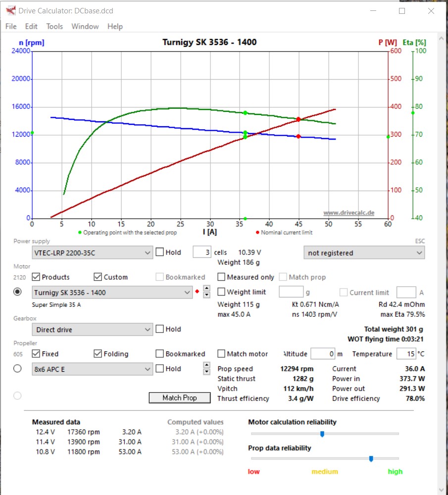The image size is (448, 495).
Task: Open the Direct drive gearbox dropdown
Action: pyautogui.click(x=93, y=330)
